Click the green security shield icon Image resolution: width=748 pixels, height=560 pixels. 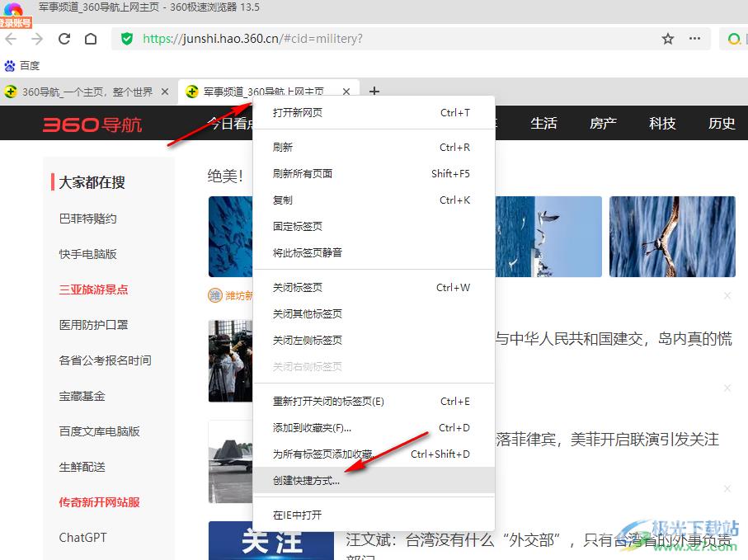[127, 39]
